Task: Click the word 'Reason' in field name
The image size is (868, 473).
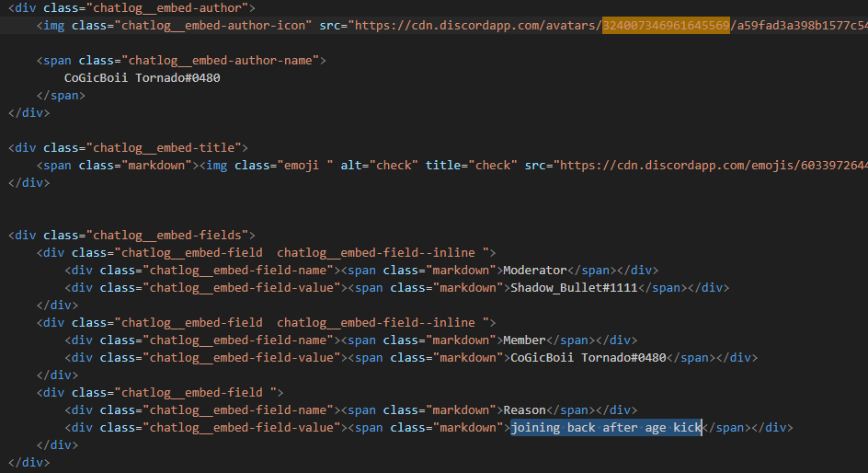Action: pos(524,410)
